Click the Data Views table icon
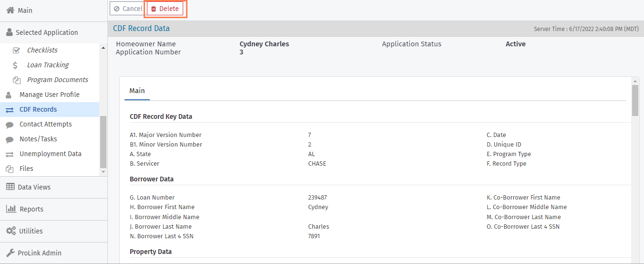Viewport: 644px width, 264px height. pos(10,187)
